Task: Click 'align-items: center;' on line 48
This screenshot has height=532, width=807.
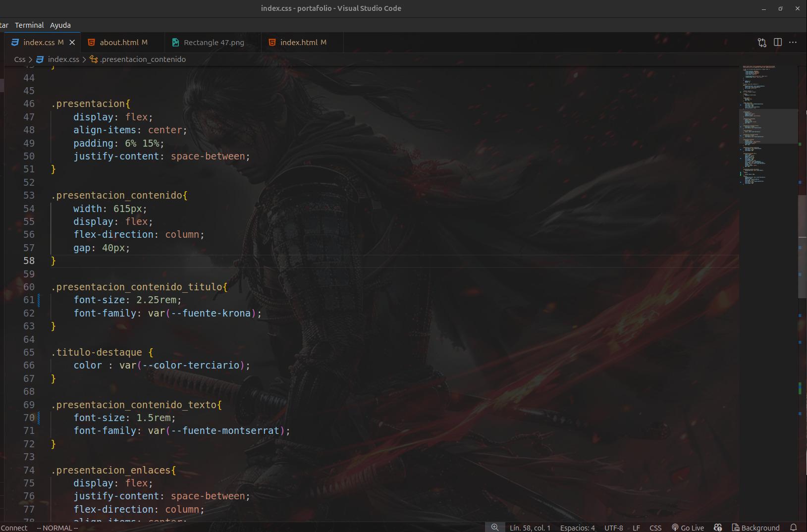Action: tap(130, 130)
